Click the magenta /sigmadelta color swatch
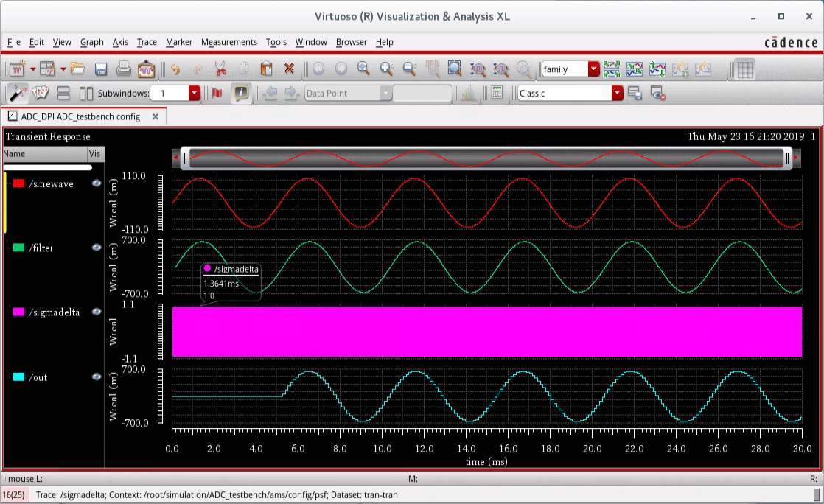Viewport: 824px width, 504px height. pos(19,312)
